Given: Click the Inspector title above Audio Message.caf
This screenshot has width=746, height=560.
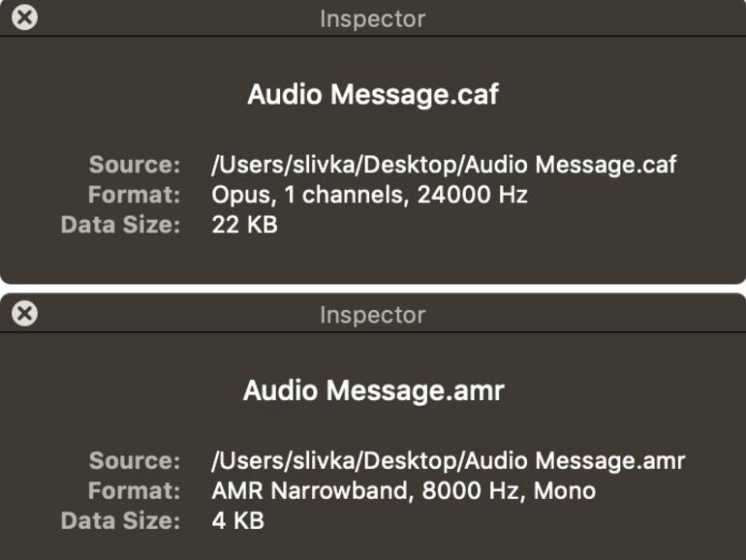Looking at the screenshot, I should point(372,17).
